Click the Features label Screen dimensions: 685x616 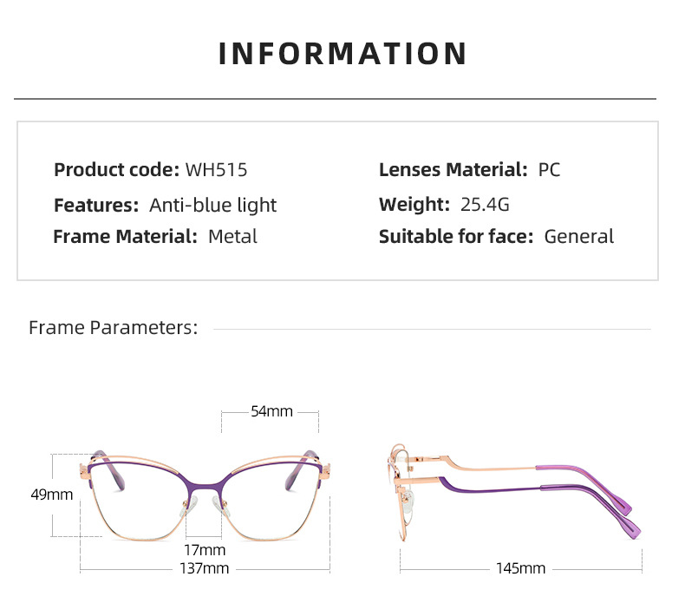[96, 205]
